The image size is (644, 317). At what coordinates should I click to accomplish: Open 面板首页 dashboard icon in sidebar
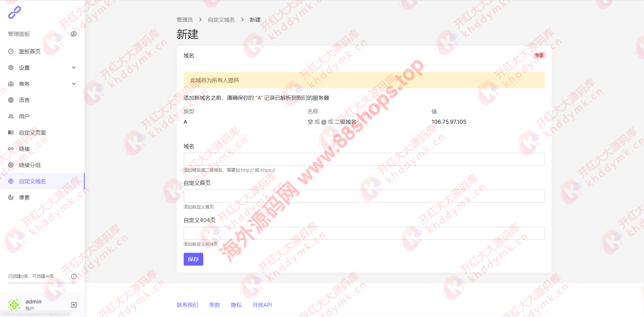[11, 51]
